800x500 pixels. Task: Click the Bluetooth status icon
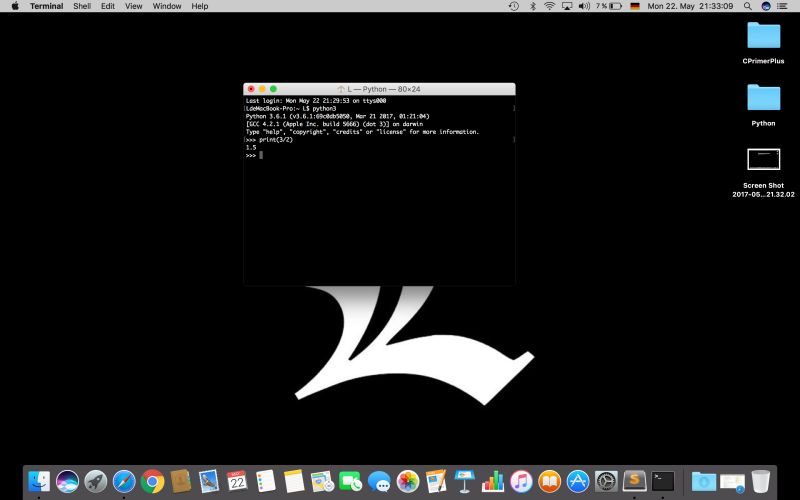click(x=533, y=6)
